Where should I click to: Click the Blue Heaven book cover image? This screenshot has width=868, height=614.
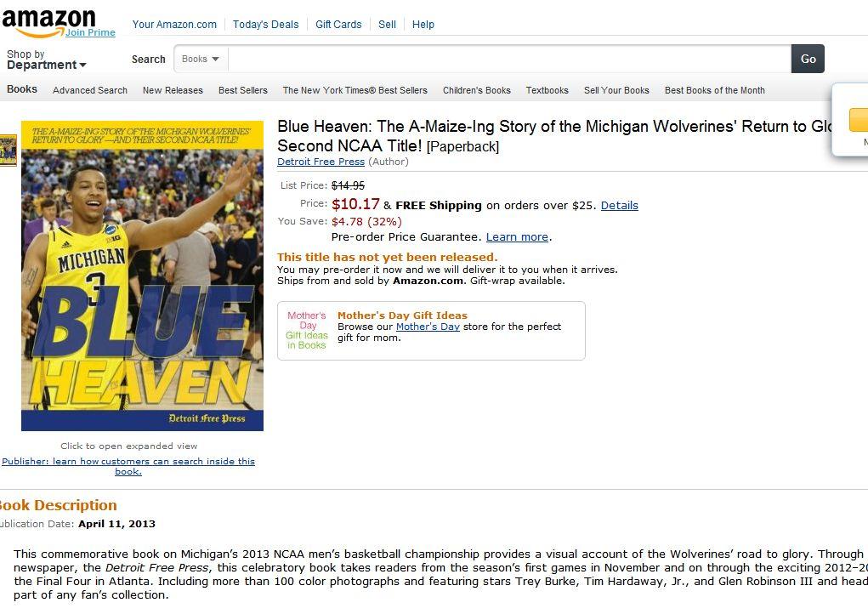click(x=142, y=276)
